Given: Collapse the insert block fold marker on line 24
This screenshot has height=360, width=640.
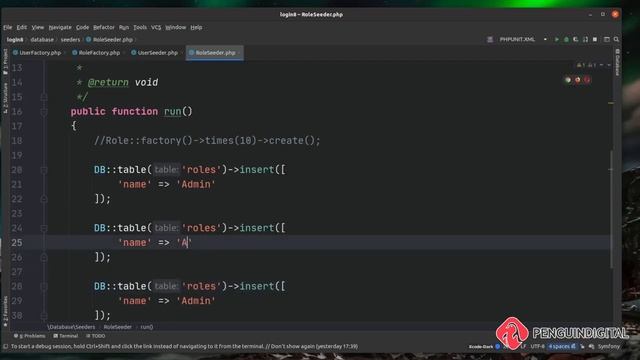Looking at the screenshot, I should (x=44, y=228).
